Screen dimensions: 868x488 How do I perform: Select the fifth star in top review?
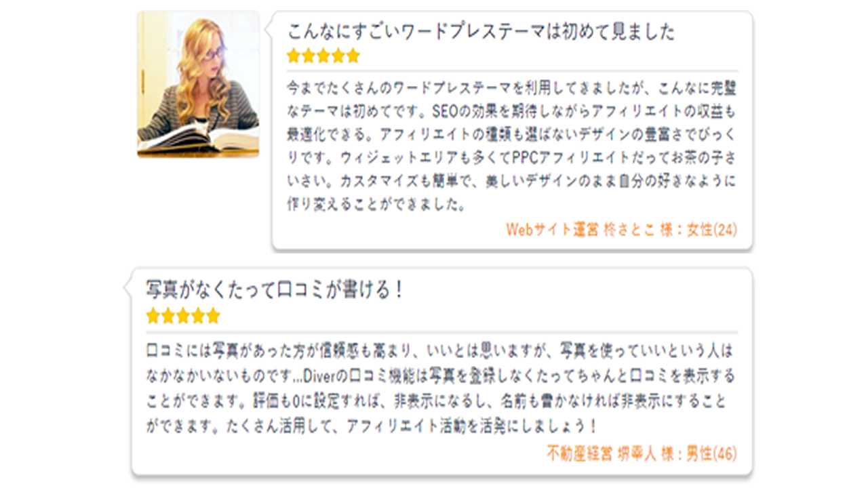pos(353,56)
